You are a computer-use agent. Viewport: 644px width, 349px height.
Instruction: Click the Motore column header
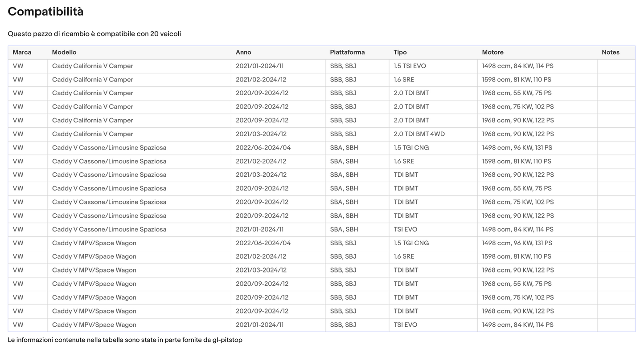tap(492, 53)
